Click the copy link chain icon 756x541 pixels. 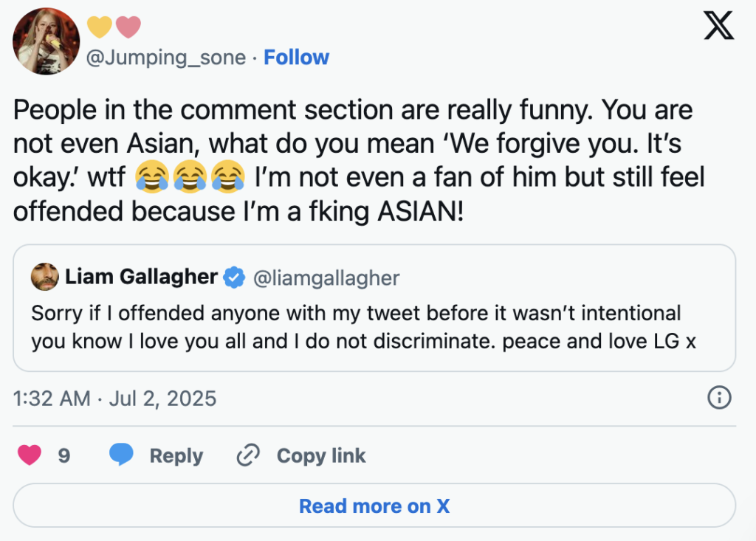(247, 456)
